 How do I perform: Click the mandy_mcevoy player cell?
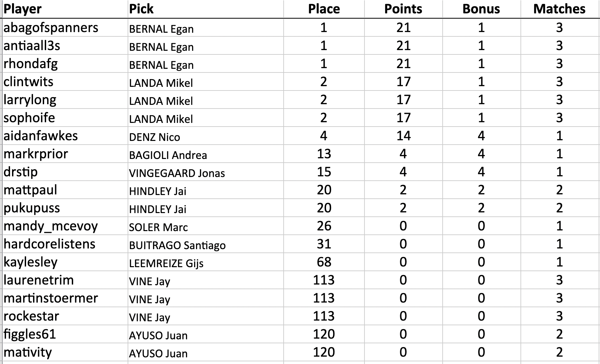pyautogui.click(x=51, y=226)
